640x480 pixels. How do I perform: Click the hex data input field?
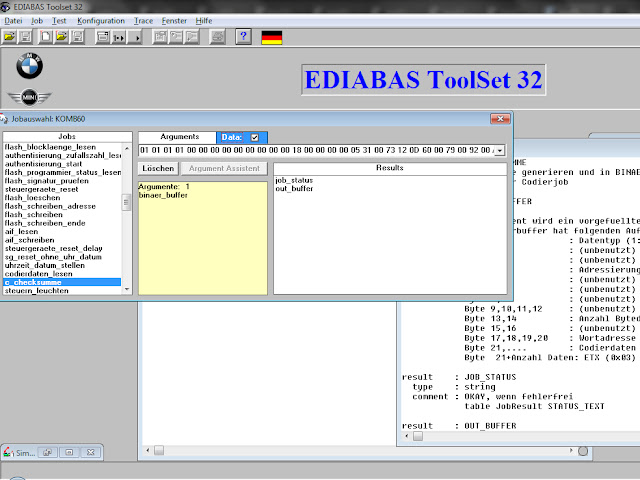coord(317,151)
